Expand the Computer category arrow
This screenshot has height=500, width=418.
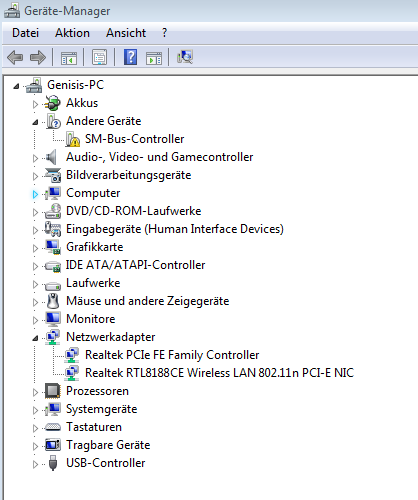click(x=35, y=194)
